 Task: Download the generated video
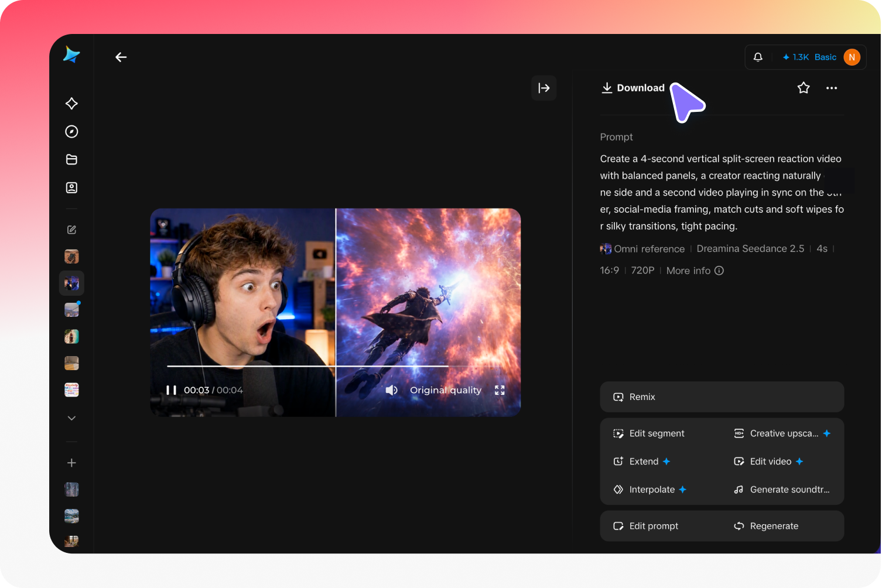coord(633,88)
